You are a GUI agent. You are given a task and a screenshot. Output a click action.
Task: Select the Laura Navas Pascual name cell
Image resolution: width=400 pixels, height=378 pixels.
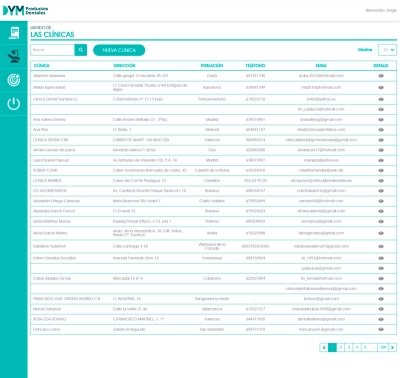(x=51, y=160)
